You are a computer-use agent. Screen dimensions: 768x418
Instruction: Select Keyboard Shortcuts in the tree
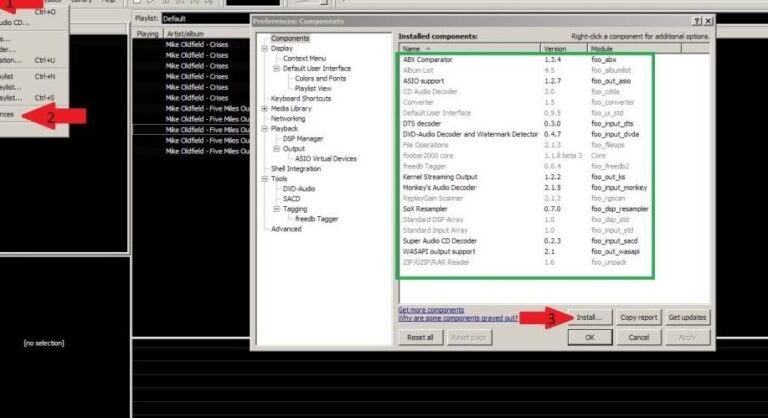coord(301,98)
